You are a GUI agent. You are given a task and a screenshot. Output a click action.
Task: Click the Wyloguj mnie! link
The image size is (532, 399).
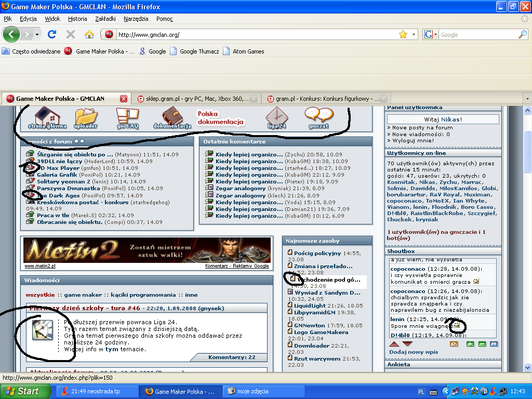(x=413, y=141)
